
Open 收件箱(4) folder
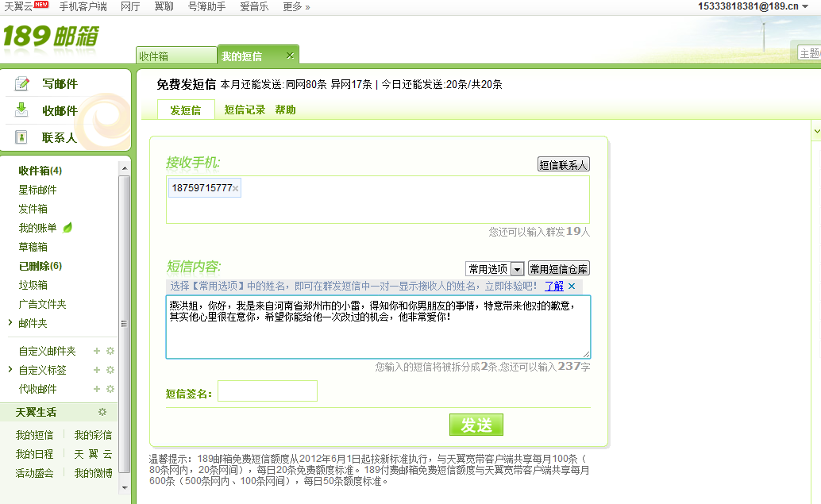40,171
